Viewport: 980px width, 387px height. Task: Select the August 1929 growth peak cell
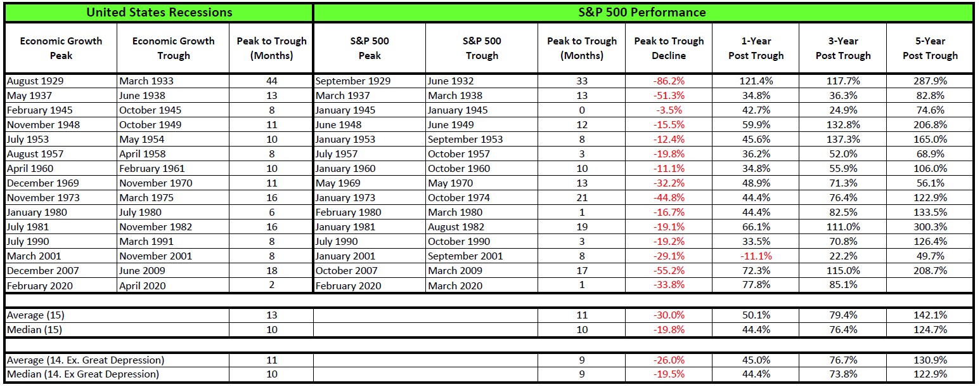point(61,81)
